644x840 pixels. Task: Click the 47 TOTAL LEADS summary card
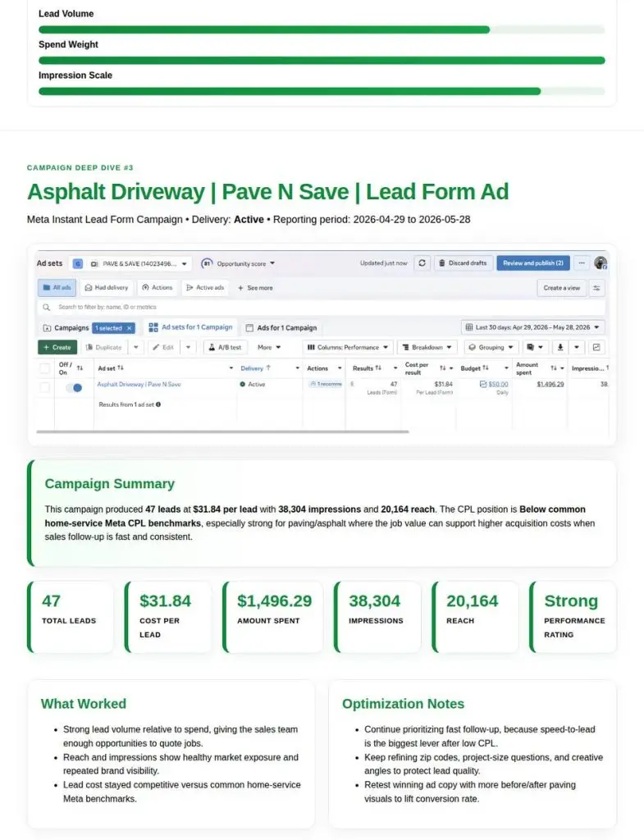tap(71, 617)
